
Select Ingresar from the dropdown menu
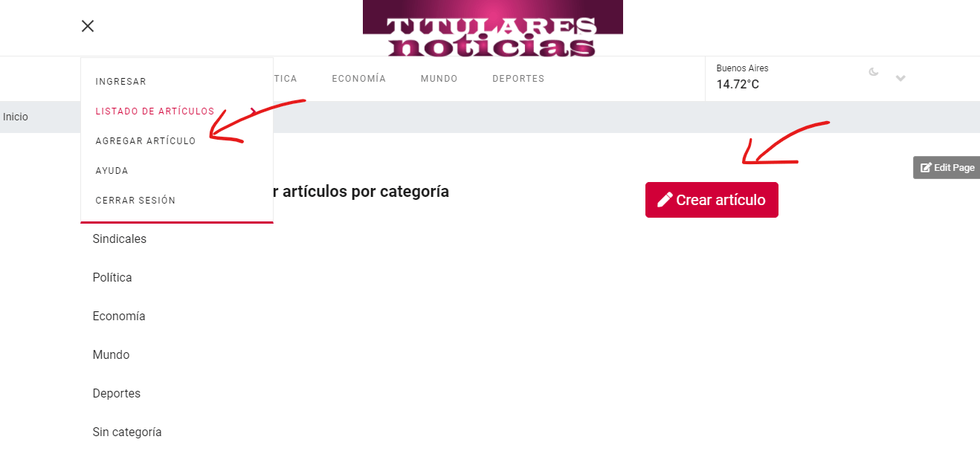pos(121,82)
